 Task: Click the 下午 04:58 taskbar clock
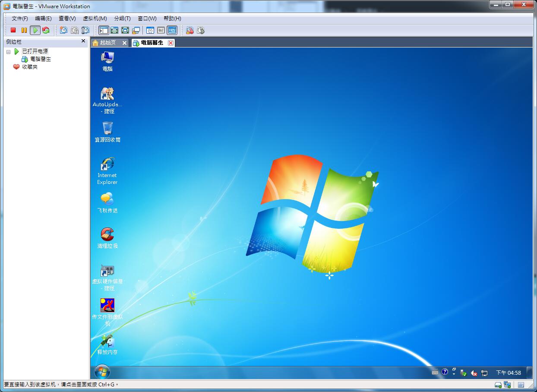click(509, 373)
